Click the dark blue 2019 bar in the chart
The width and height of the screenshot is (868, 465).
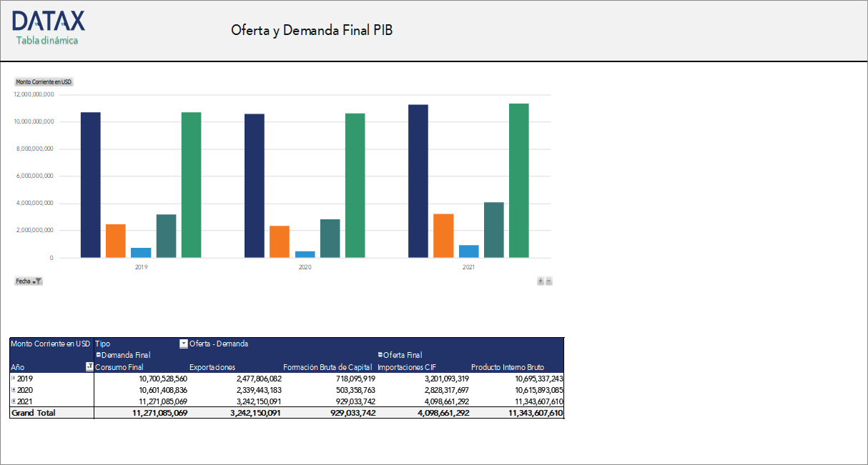(x=90, y=186)
